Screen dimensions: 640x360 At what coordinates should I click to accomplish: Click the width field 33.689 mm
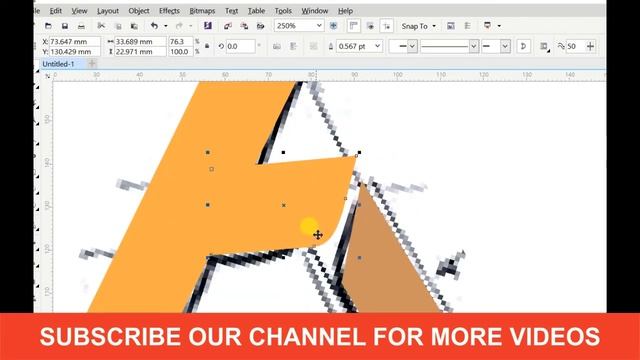point(140,41)
